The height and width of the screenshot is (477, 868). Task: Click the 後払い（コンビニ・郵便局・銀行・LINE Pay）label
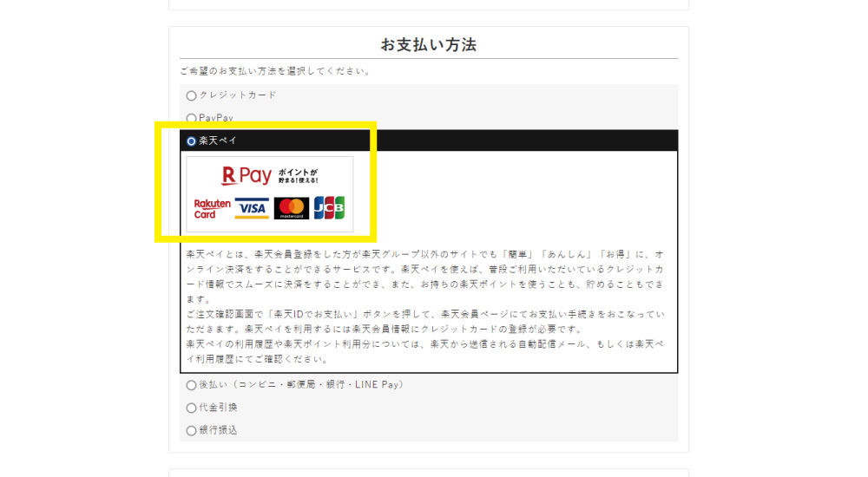click(301, 385)
